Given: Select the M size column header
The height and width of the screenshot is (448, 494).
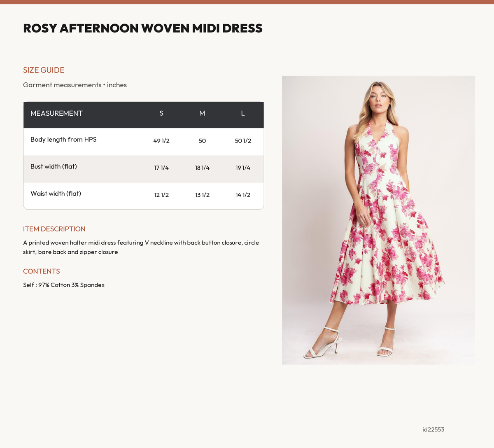Looking at the screenshot, I should 202,113.
